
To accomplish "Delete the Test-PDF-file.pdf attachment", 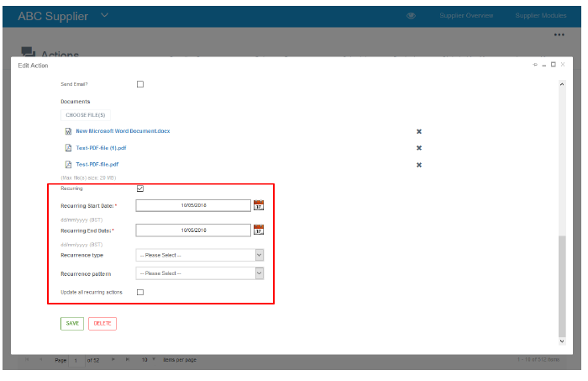I will click(418, 165).
